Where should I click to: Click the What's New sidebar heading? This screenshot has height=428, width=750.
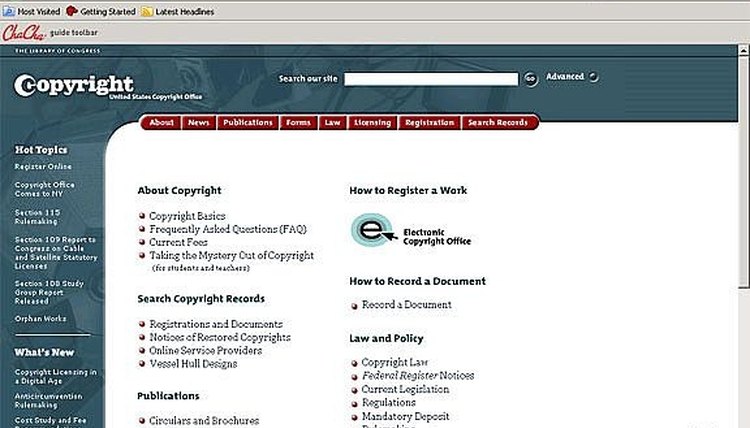tap(44, 352)
